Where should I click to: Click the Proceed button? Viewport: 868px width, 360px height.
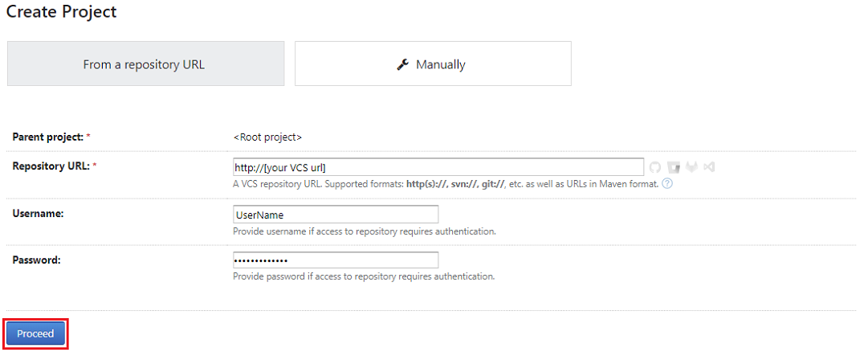point(35,334)
